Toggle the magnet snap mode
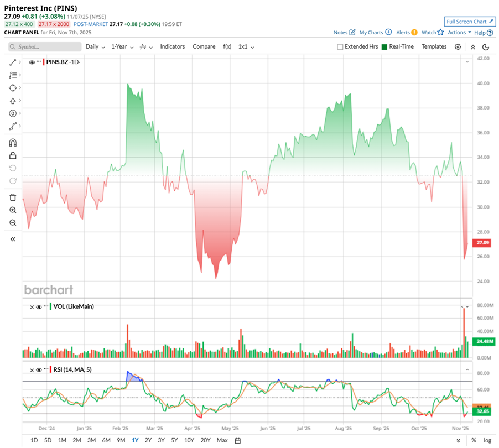 [x=13, y=143]
